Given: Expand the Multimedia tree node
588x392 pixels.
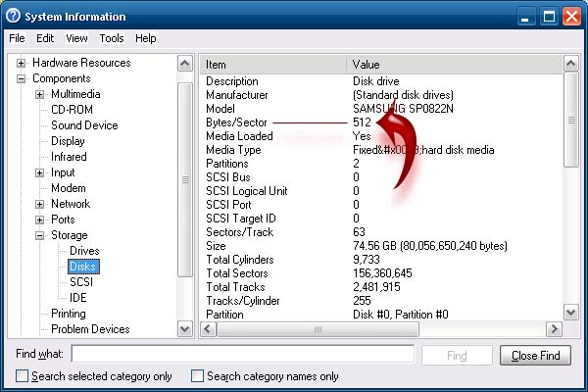Looking at the screenshot, I should [40, 94].
